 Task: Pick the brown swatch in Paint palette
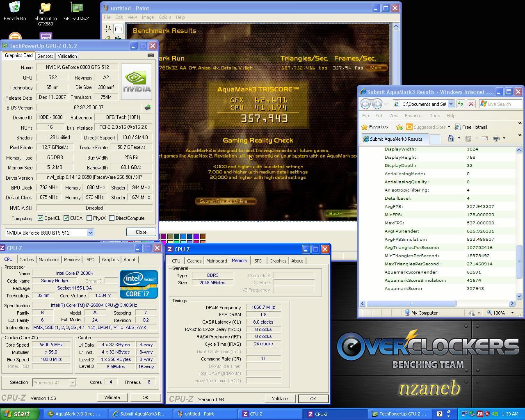click(x=203, y=236)
